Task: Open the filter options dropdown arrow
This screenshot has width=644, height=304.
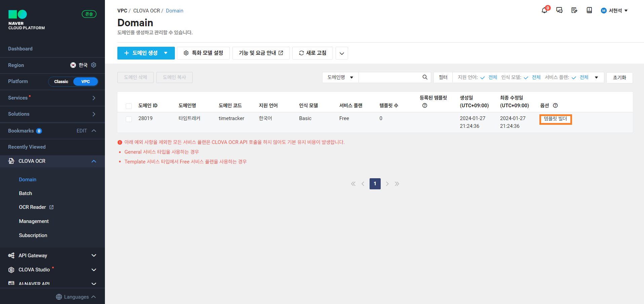Action: [x=597, y=77]
